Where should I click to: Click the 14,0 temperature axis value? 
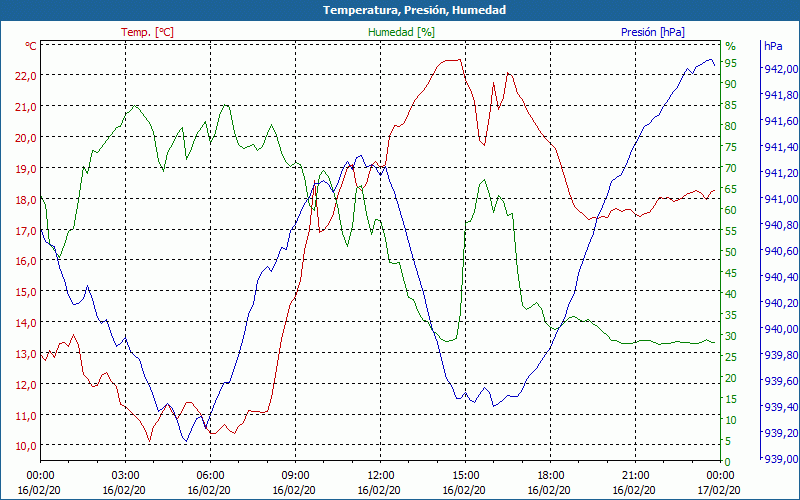coord(27,323)
